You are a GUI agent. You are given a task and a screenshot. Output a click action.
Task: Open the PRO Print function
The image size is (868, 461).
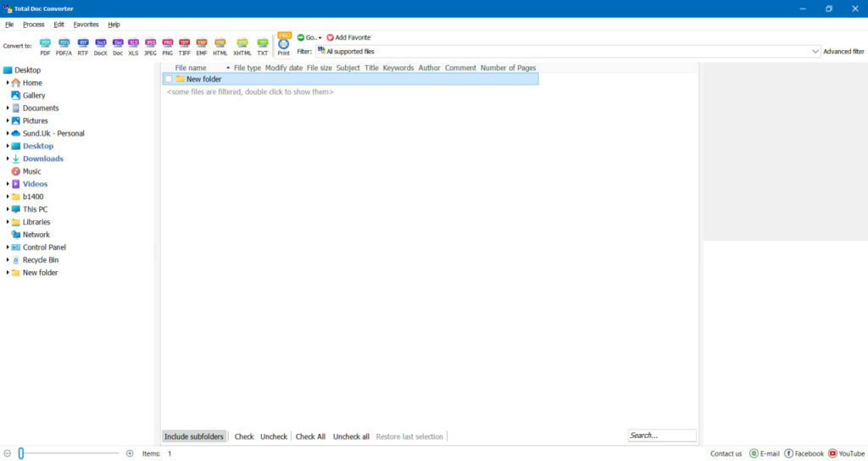(283, 44)
